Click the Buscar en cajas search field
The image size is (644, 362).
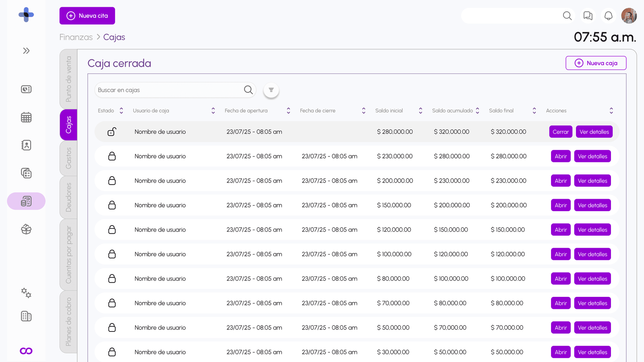coord(169,90)
